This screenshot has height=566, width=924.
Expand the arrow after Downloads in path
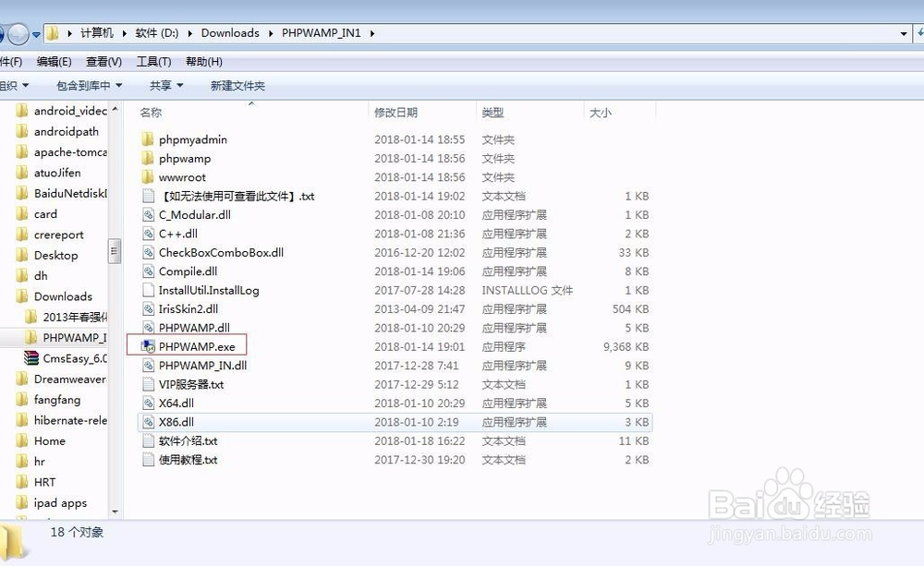(271, 33)
